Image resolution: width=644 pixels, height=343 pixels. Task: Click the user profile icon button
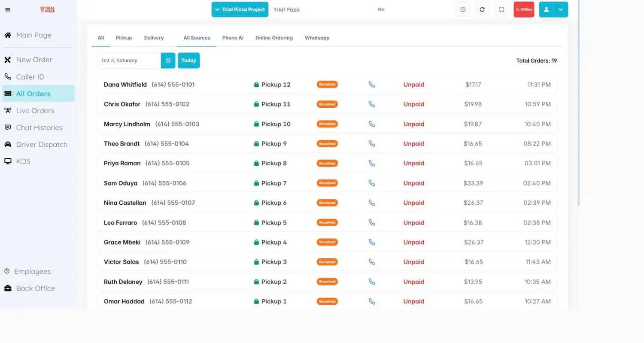click(546, 9)
